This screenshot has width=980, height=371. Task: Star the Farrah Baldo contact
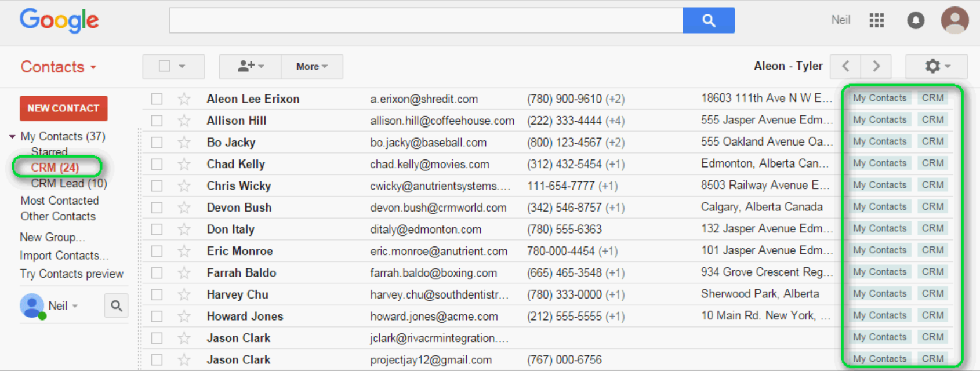(x=184, y=273)
